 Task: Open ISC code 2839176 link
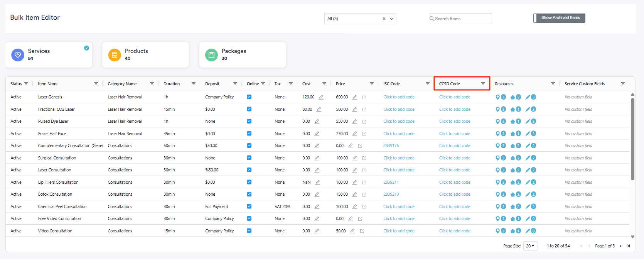tap(391, 146)
